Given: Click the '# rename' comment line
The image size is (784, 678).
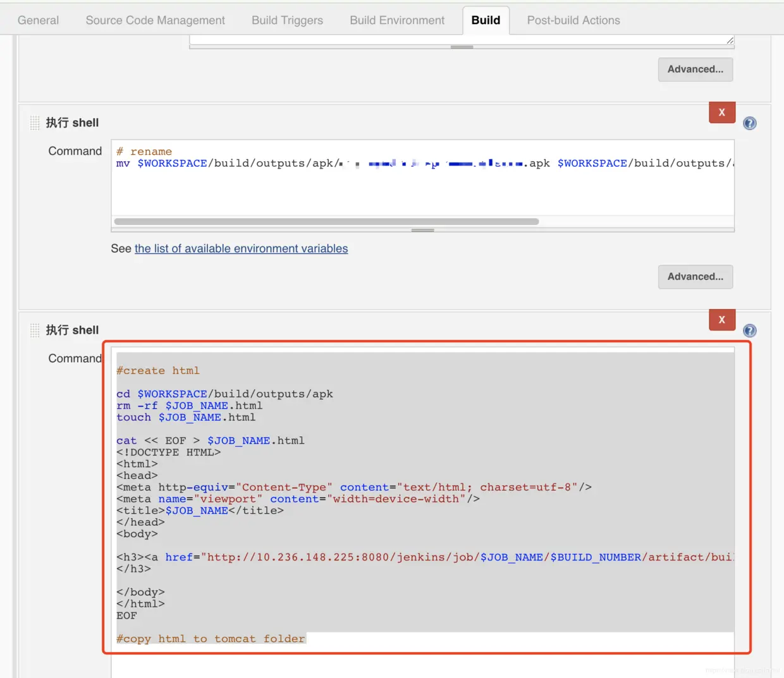Looking at the screenshot, I should 144,152.
